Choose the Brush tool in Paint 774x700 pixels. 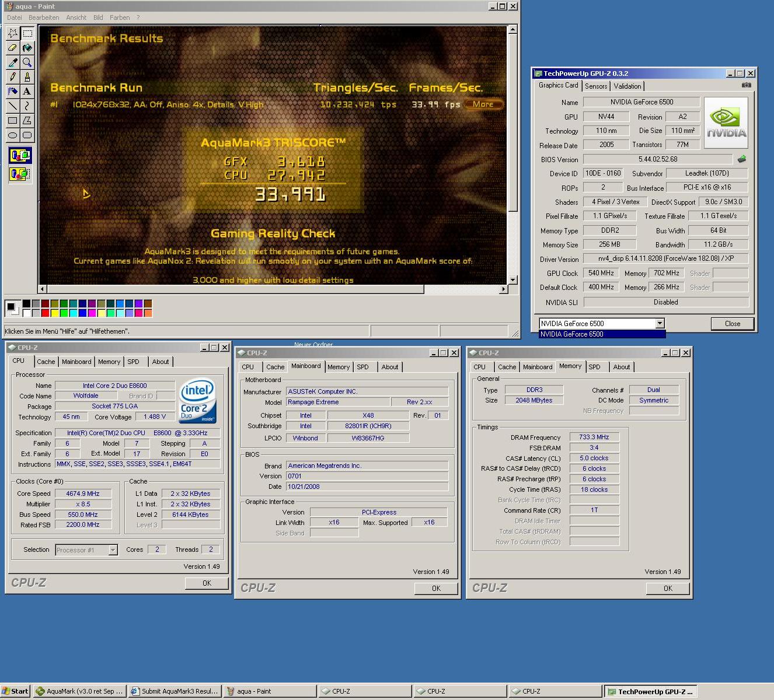(27, 77)
